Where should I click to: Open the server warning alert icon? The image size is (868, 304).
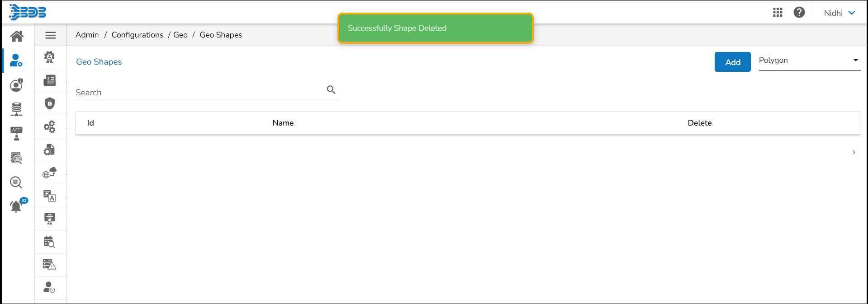[50, 265]
